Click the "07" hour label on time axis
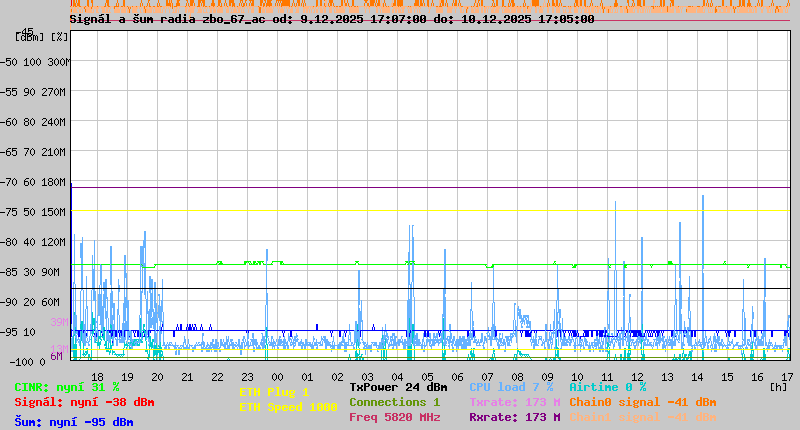This screenshot has width=800, height=430. click(x=487, y=377)
